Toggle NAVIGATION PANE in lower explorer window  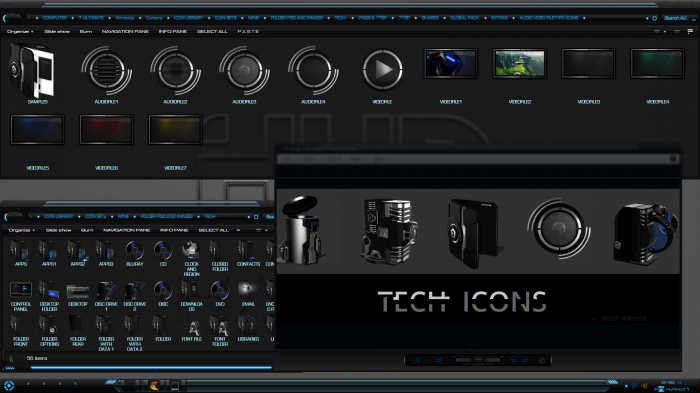[x=127, y=230]
